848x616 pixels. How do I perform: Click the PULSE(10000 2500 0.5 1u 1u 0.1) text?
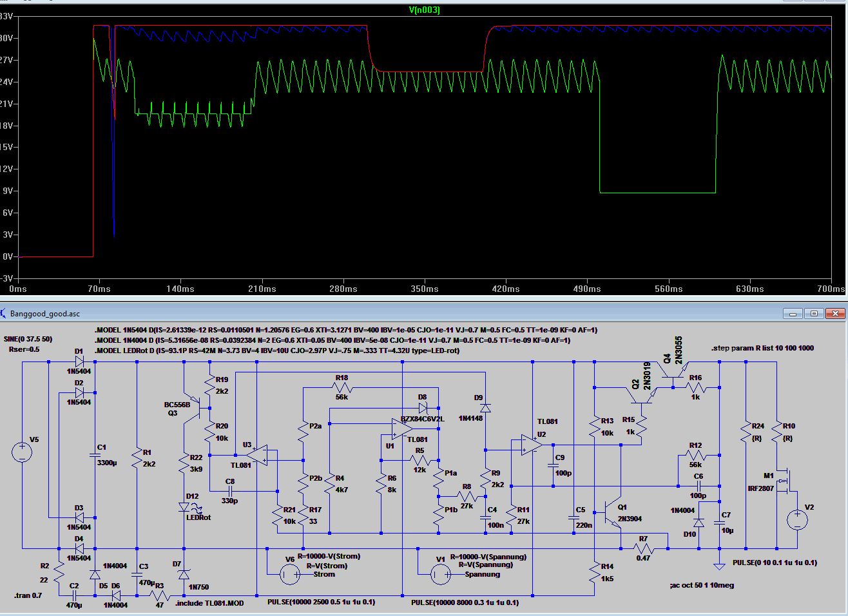[x=321, y=602]
